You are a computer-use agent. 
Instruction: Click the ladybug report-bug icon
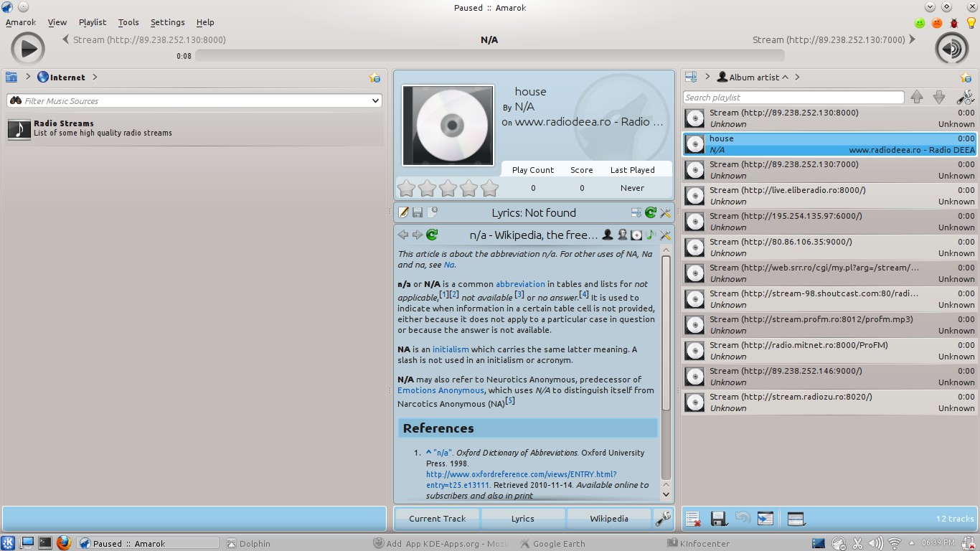(x=954, y=23)
